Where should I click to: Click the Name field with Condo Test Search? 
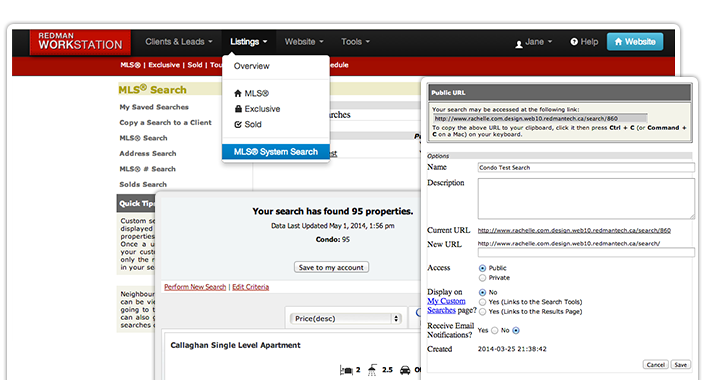click(x=586, y=168)
